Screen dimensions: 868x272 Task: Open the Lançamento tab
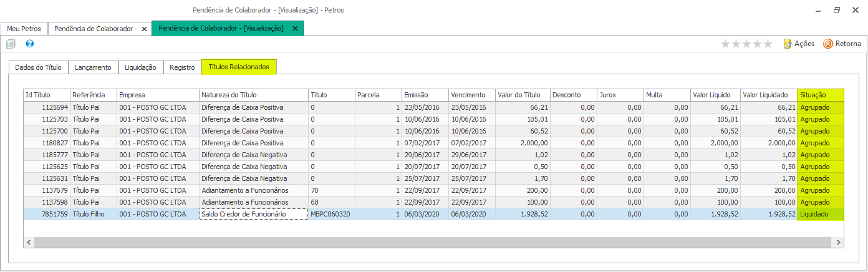(93, 67)
